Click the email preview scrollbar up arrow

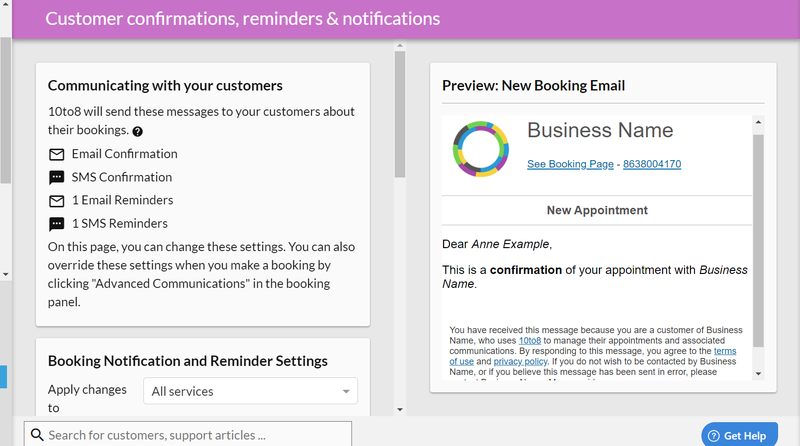point(758,122)
